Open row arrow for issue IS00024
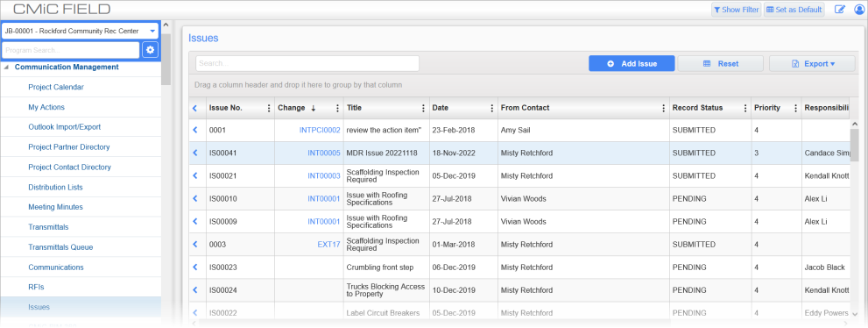 pos(194,289)
